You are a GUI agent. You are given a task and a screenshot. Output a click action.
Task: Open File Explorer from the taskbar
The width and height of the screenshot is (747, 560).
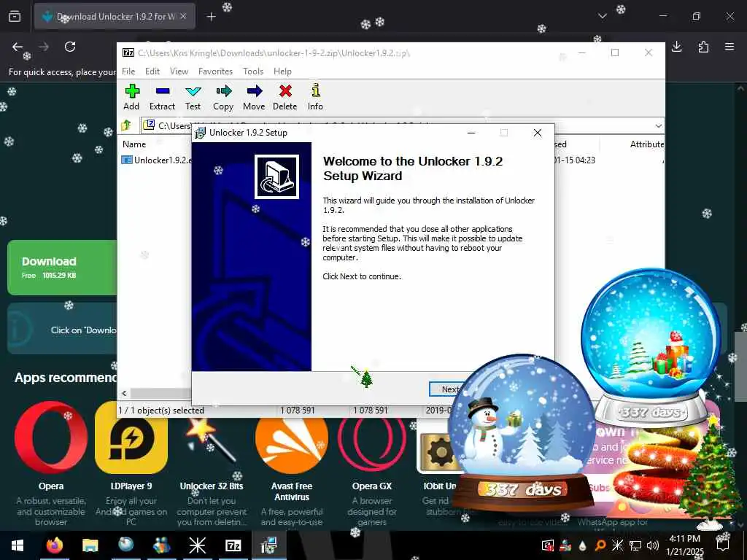[x=90, y=545]
